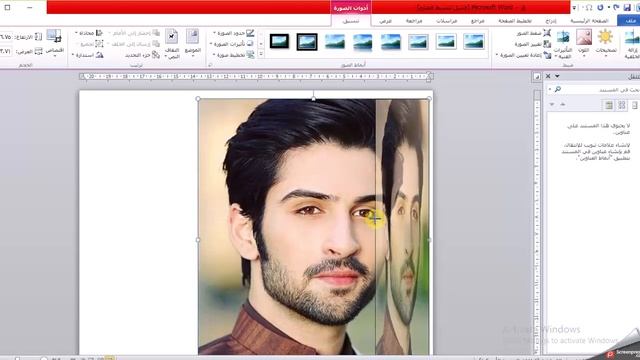Click the picture's top rotation handle
This screenshot has width=640, height=360.
click(x=313, y=98)
